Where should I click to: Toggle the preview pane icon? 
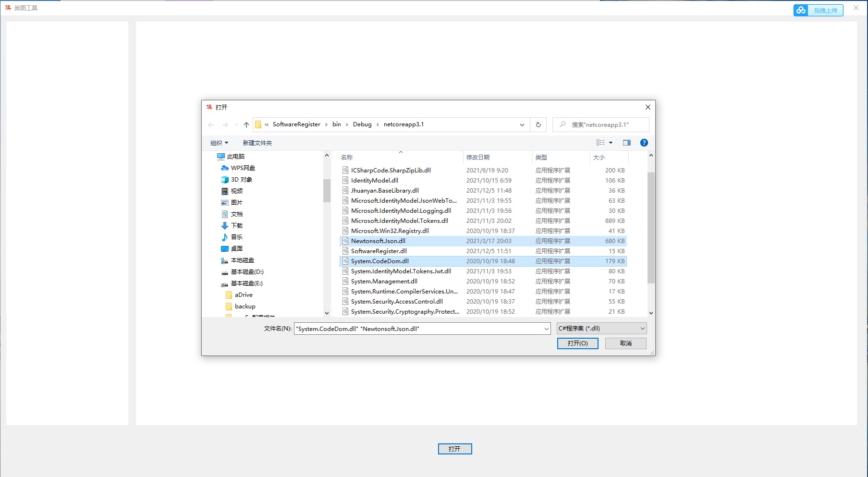point(627,143)
